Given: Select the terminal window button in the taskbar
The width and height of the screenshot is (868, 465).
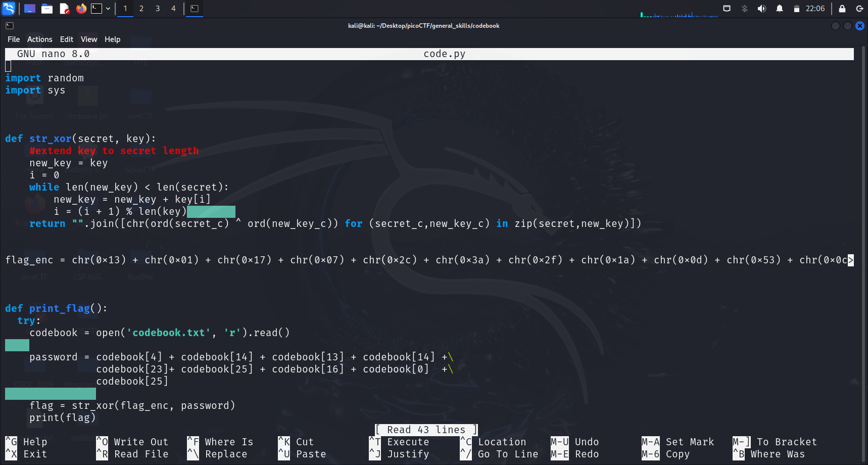Looking at the screenshot, I should (195, 9).
